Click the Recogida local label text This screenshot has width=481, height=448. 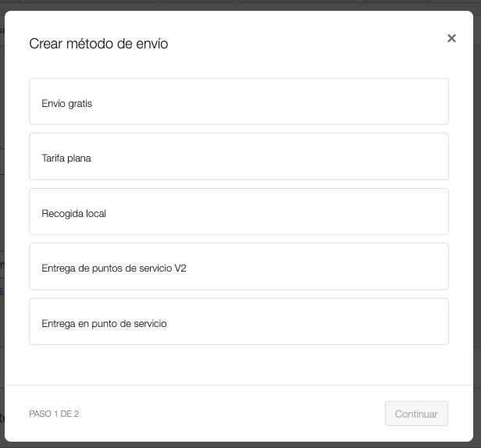tap(74, 213)
